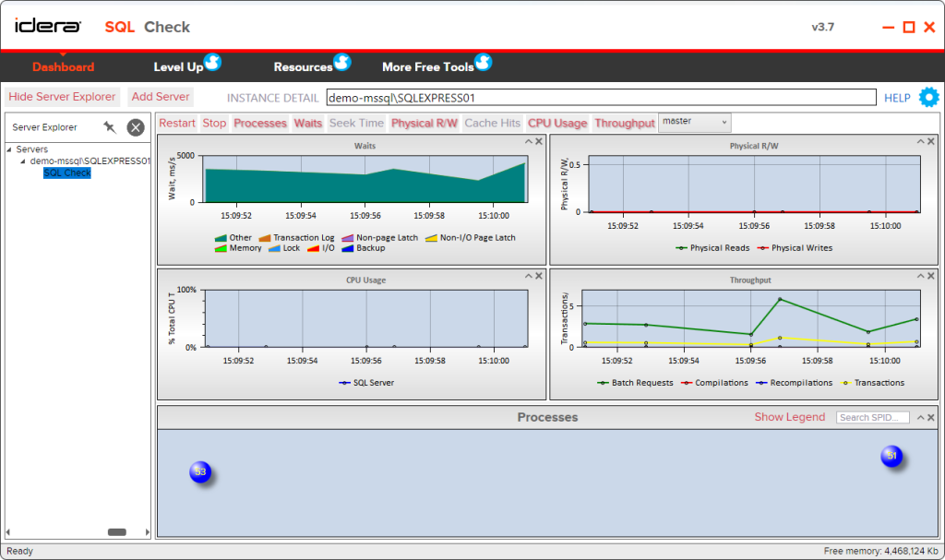This screenshot has width=945, height=560.
Task: Close the Waits chart panel
Action: pos(539,141)
